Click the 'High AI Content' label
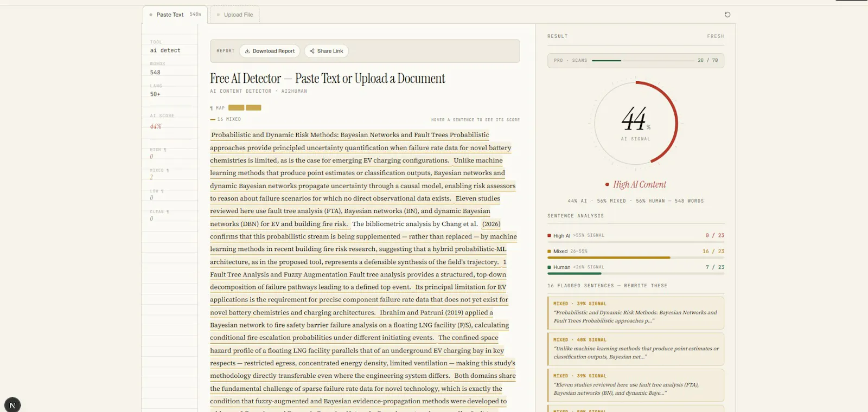This screenshot has width=868, height=412. coord(640,184)
